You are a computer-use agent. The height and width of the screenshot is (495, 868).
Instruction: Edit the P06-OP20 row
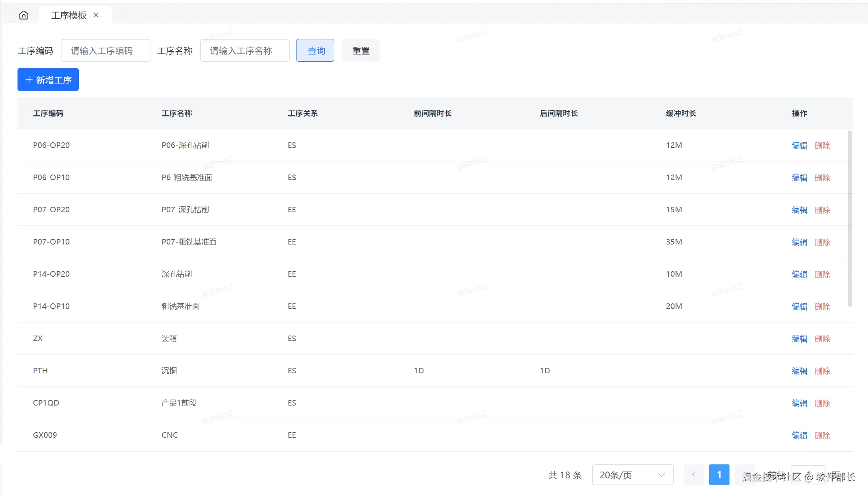point(799,146)
